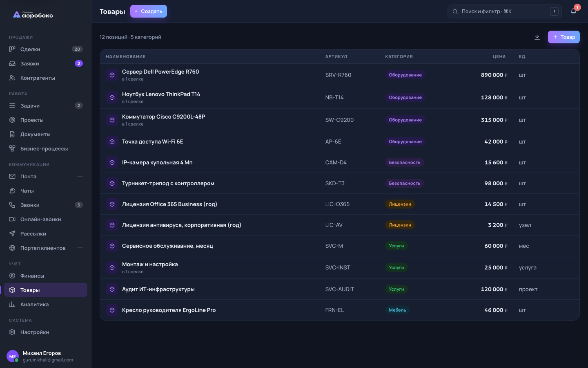
Task: Go to Заявки in the sidebar
Action: [46, 63]
